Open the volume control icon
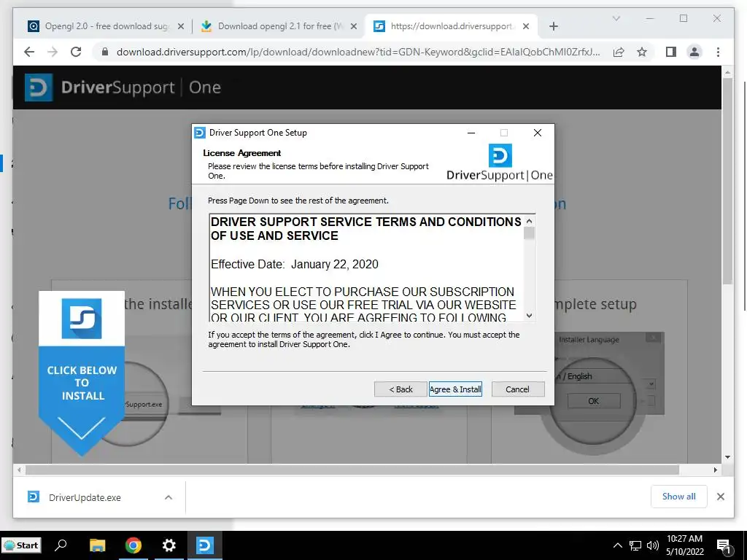 point(653,545)
